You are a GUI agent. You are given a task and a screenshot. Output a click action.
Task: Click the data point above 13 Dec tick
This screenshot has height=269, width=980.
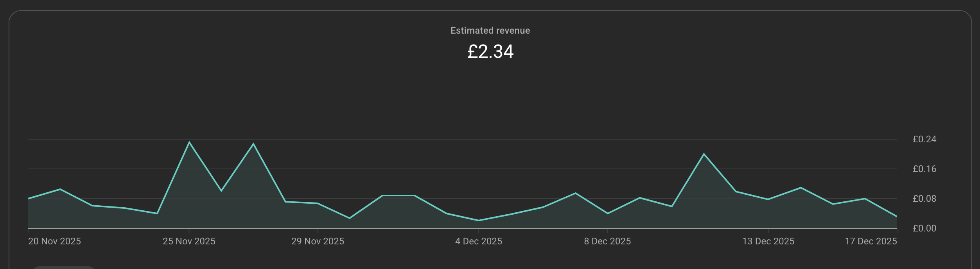[x=768, y=199]
